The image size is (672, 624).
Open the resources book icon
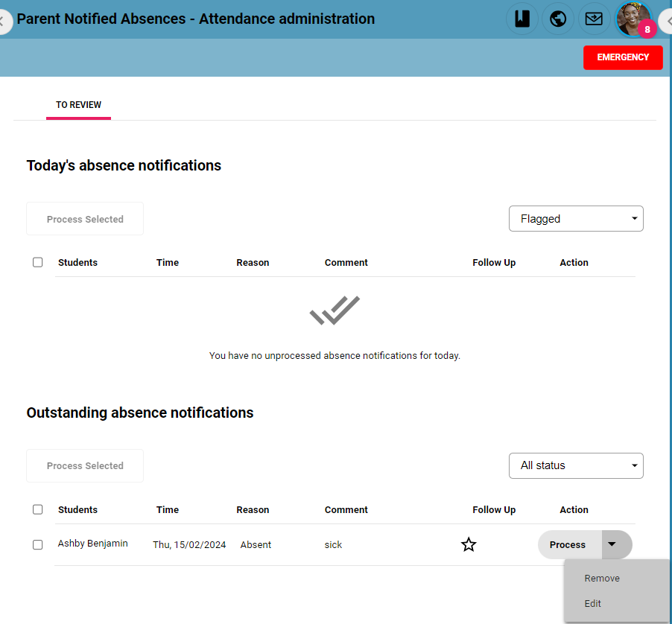522,19
